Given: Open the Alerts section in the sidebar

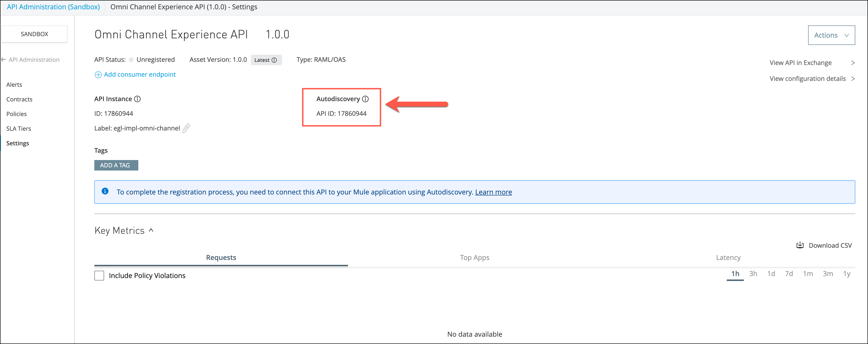Looking at the screenshot, I should pos(14,85).
